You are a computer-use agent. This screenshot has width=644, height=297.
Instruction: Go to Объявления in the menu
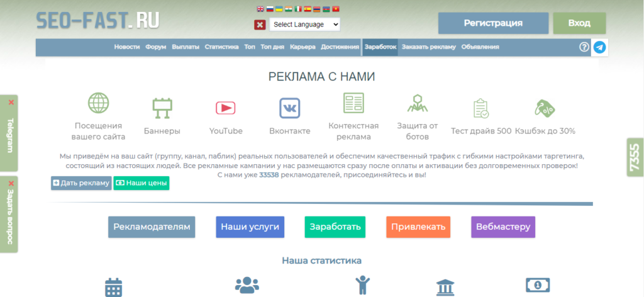(x=480, y=47)
